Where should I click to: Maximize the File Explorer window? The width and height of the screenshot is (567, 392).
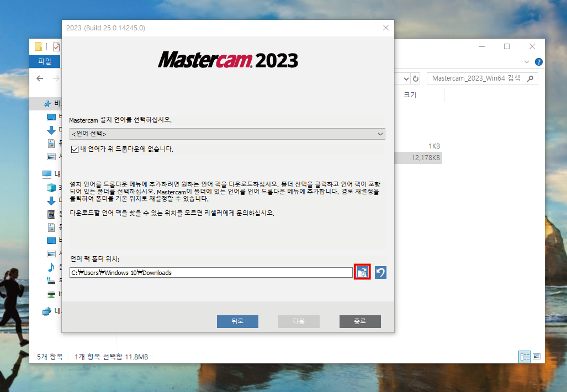[x=507, y=46]
